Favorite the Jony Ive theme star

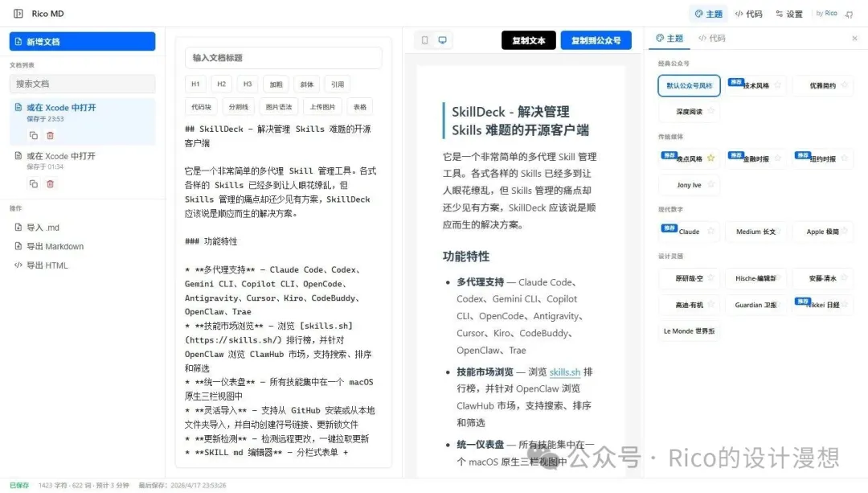710,184
